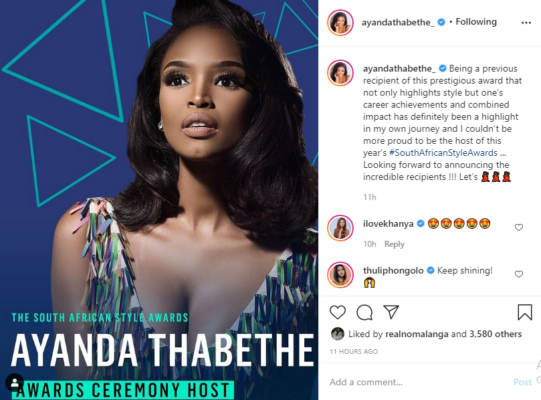Like thuliphongolo's comment with the heart
This screenshot has height=400, width=541.
tap(519, 274)
